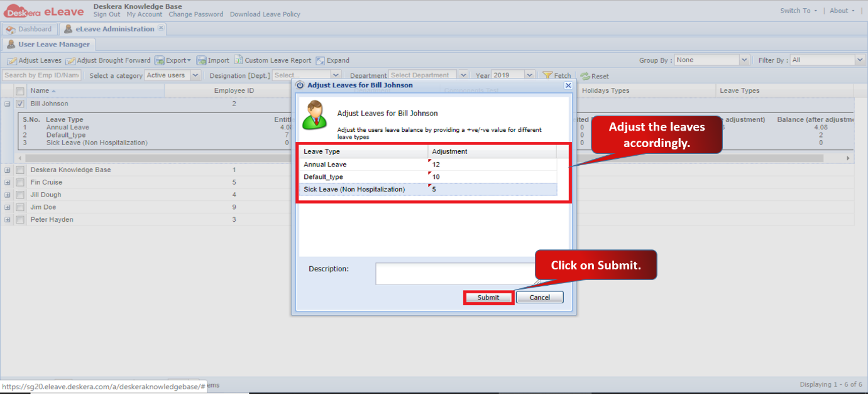Click Cancel in the dialog
Screen dimensions: 868x395
(x=540, y=298)
